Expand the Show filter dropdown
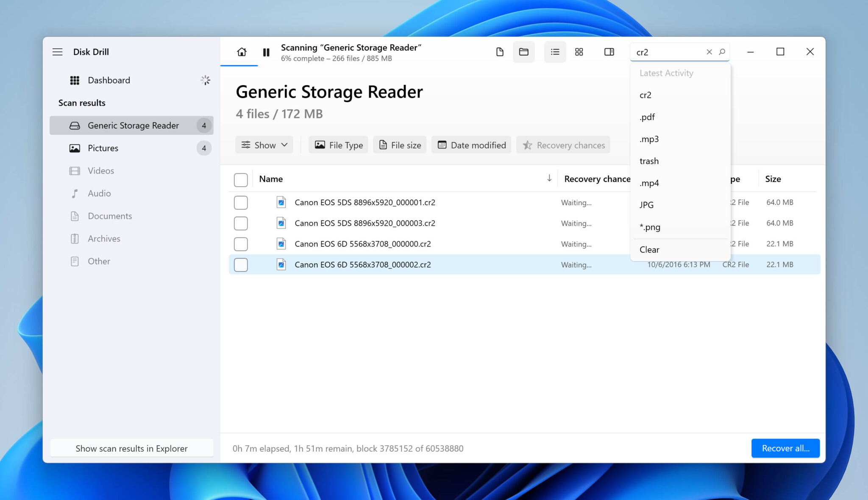Screen dimensions: 868x500 [x=264, y=145]
